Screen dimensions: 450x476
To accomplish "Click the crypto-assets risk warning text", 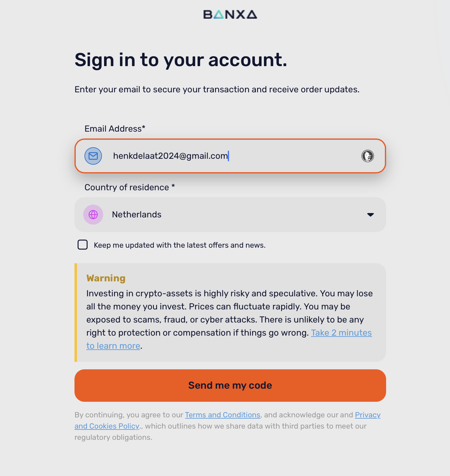I will pos(230,319).
